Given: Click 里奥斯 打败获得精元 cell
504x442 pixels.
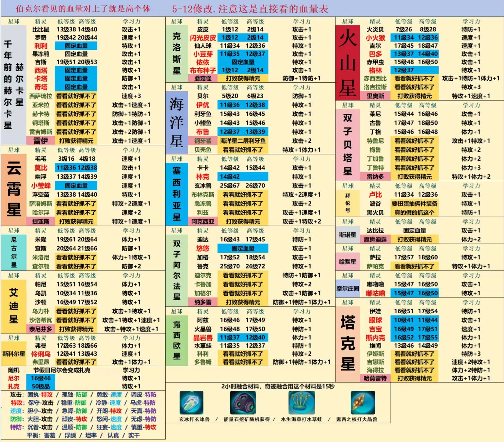Looking at the screenshot, I should click(x=414, y=96).
